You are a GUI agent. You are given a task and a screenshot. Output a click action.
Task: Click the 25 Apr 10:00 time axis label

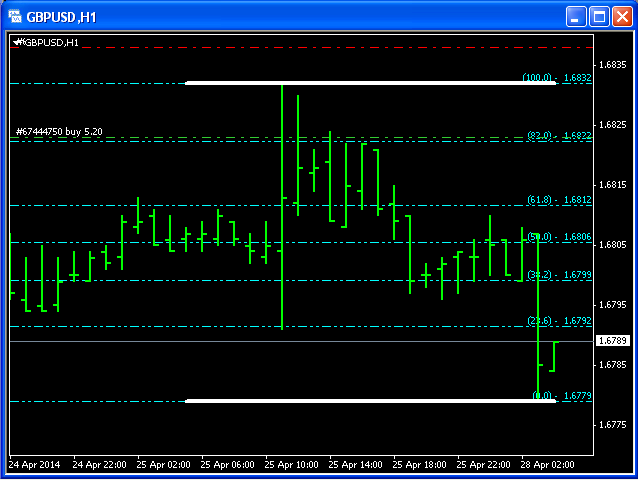point(291,464)
